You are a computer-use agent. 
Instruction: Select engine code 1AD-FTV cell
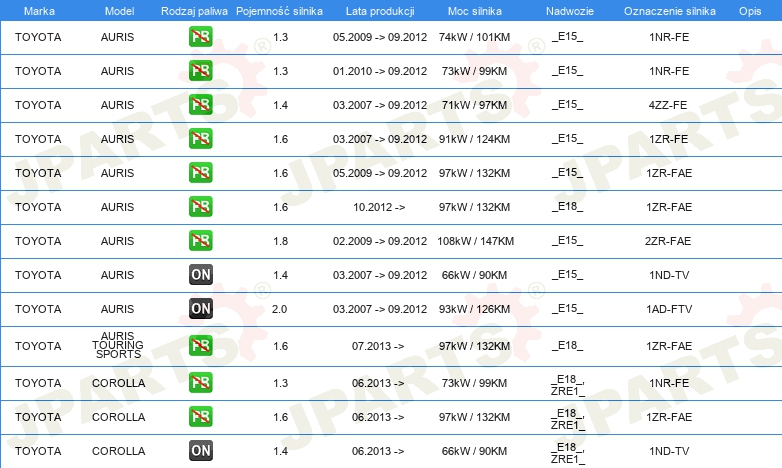pos(669,309)
